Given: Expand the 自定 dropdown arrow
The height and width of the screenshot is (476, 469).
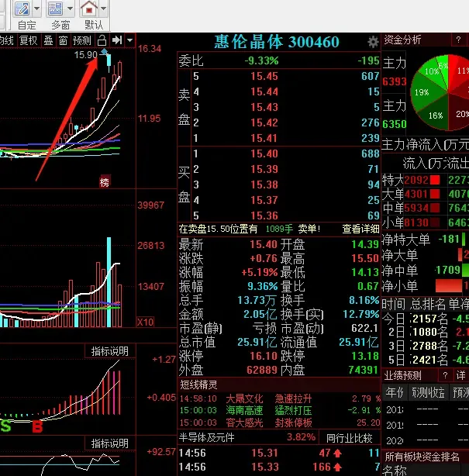Looking at the screenshot, I should pyautogui.click(x=37, y=9).
